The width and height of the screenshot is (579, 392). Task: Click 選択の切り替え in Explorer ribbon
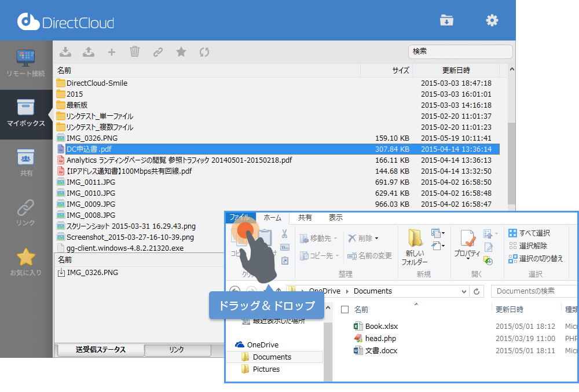536,259
